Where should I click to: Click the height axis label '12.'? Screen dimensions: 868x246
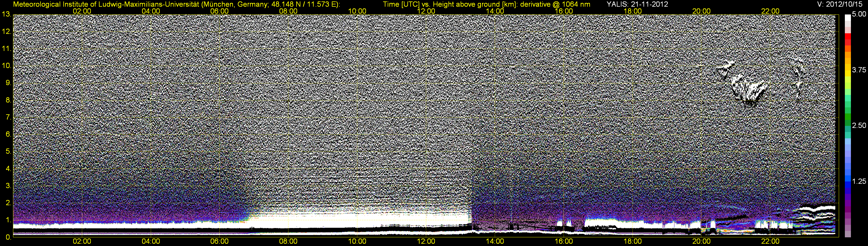click(6, 32)
